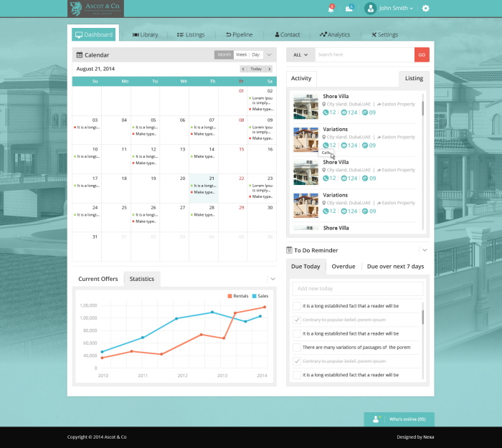The height and width of the screenshot is (448, 502).
Task: Switch to the Activity tab
Action: (301, 78)
